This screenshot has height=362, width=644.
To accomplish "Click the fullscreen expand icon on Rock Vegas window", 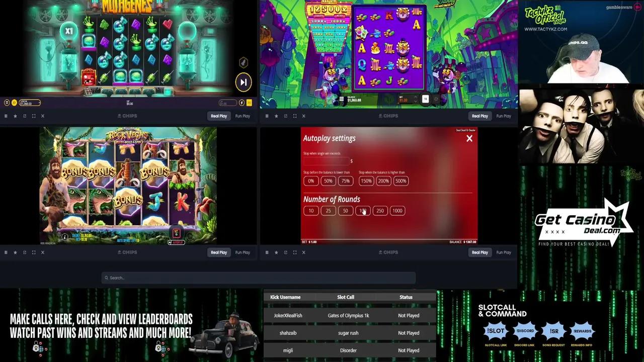I will tap(33, 252).
